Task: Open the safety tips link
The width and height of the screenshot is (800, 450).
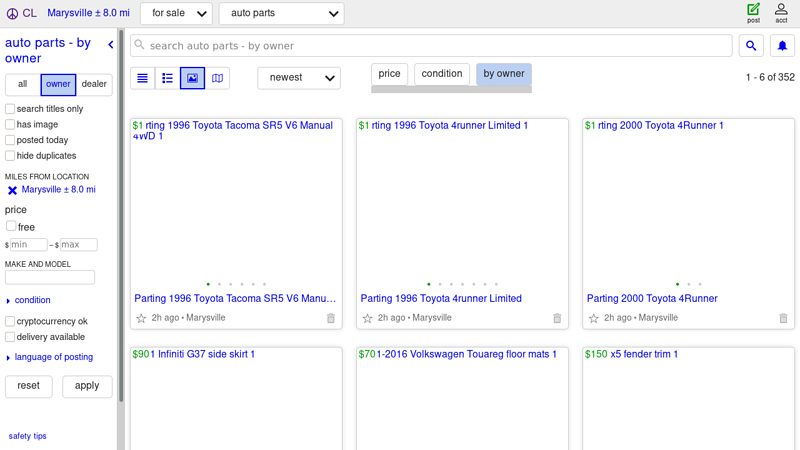Action: [28, 436]
